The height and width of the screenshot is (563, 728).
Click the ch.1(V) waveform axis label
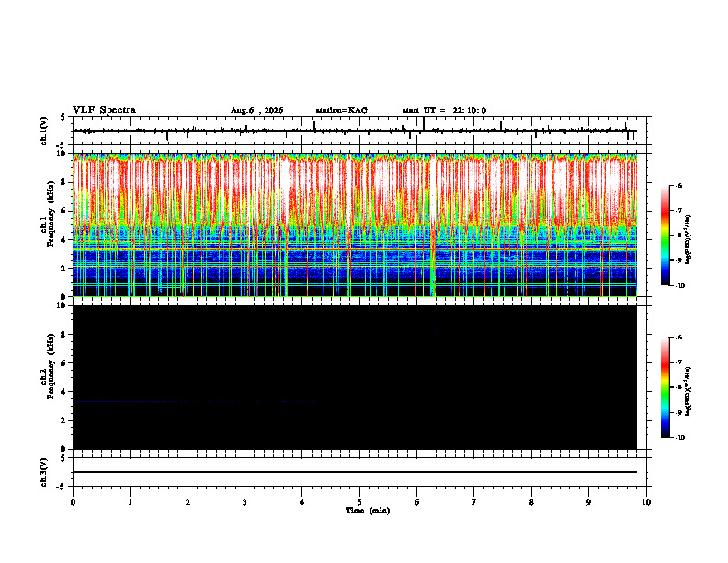tap(44, 131)
